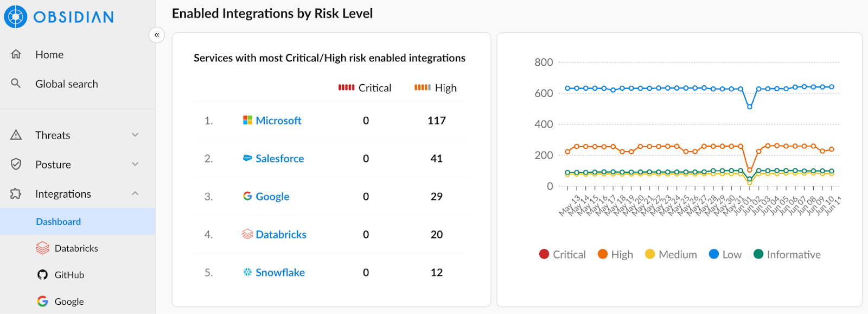Expand the Posture menu chevron

[x=135, y=164]
